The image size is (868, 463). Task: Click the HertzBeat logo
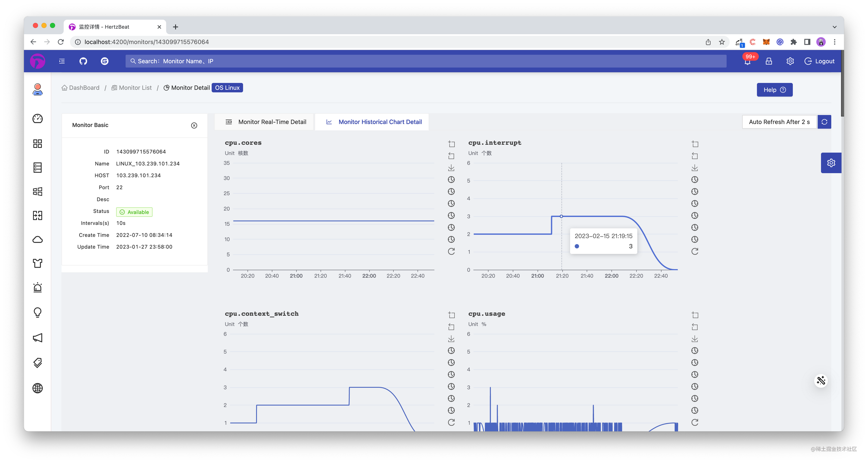[37, 61]
